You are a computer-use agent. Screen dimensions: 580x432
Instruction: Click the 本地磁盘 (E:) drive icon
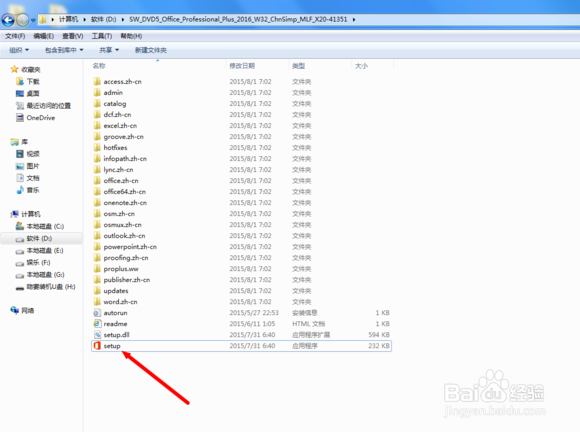coord(20,251)
